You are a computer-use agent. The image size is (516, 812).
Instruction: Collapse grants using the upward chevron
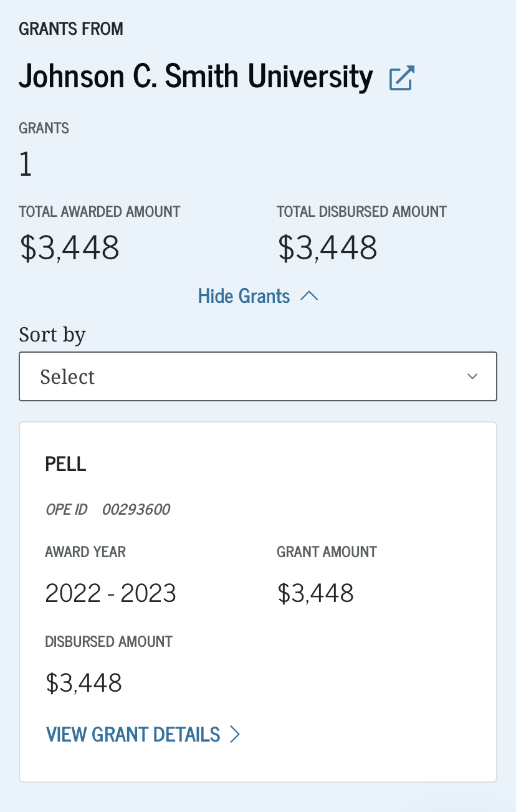309,297
